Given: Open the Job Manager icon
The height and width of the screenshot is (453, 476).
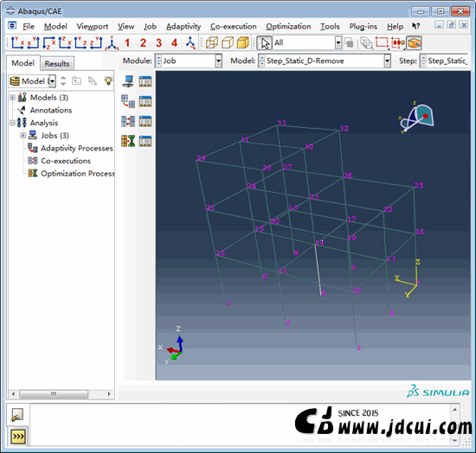Looking at the screenshot, I should [145, 81].
